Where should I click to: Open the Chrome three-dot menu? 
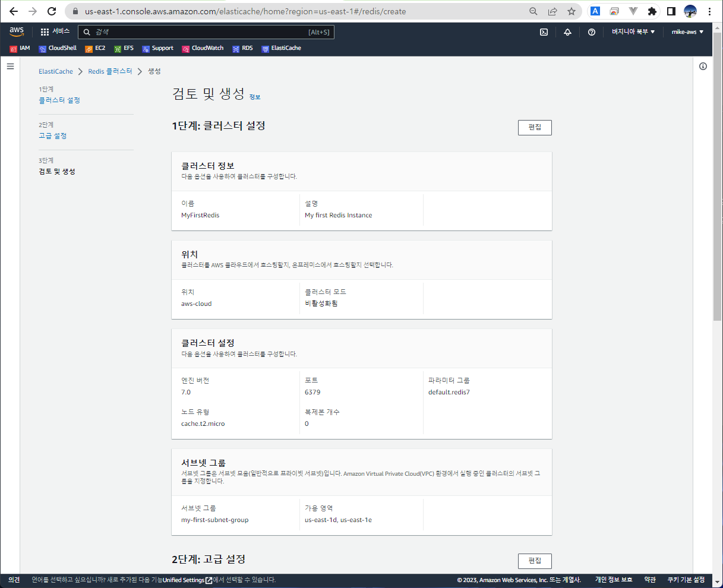[710, 11]
